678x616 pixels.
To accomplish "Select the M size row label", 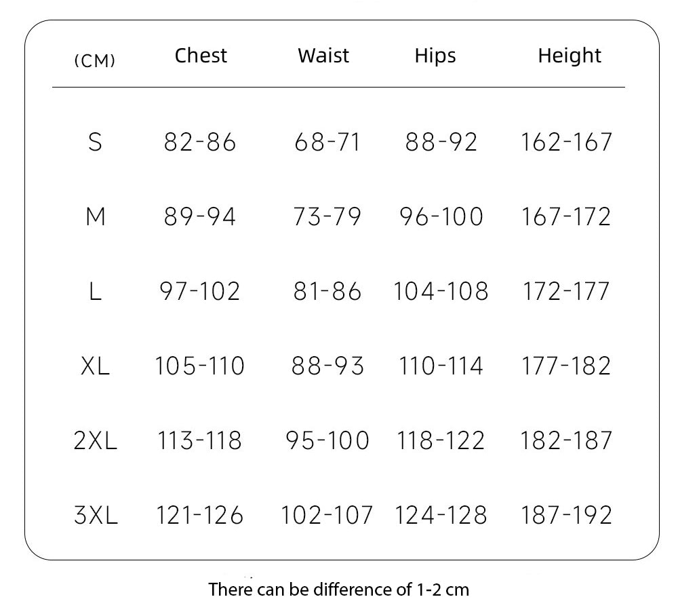I will pos(96,216).
